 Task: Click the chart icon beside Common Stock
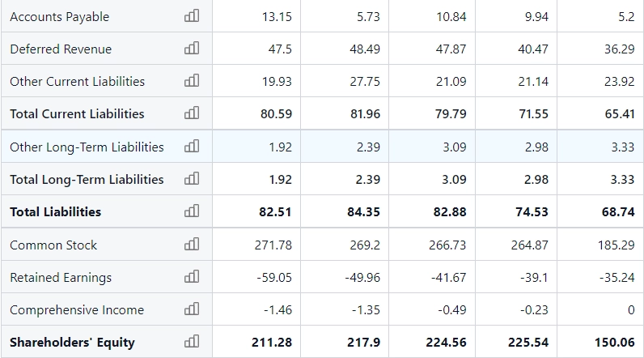(x=192, y=245)
